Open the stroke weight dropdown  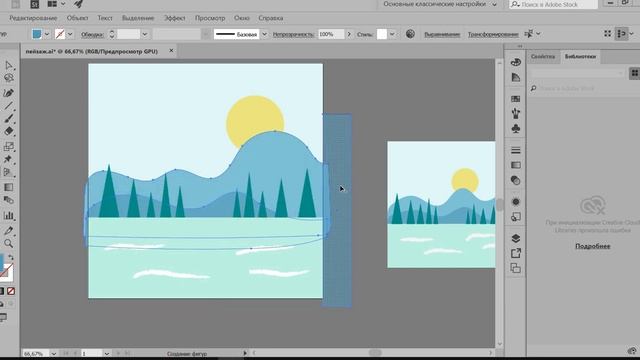point(144,34)
